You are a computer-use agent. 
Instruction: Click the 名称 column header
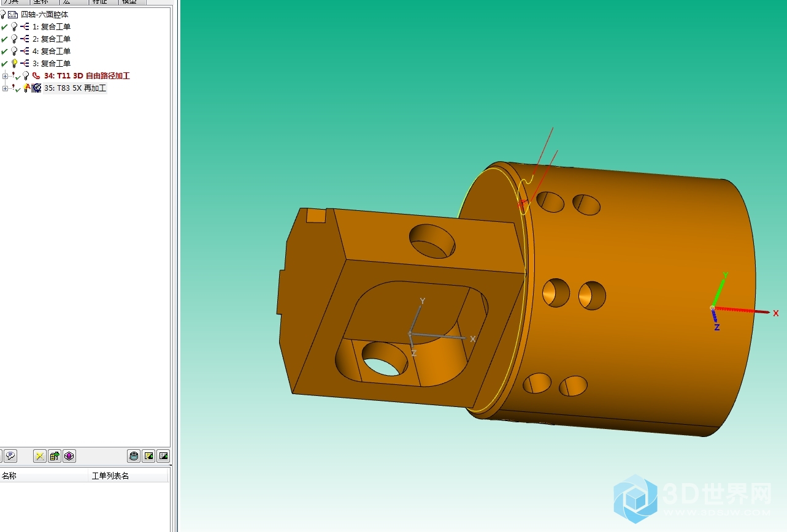tap(44, 476)
